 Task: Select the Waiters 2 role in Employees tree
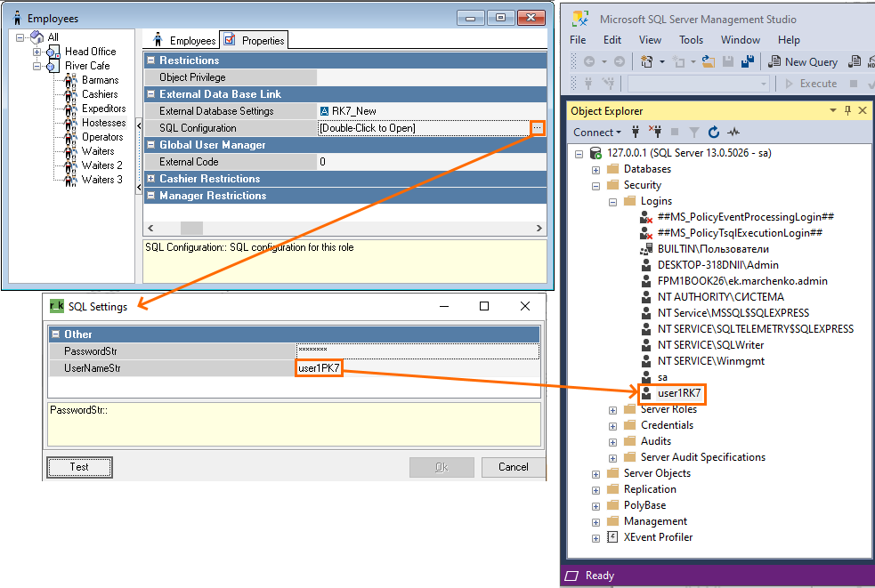click(x=102, y=165)
